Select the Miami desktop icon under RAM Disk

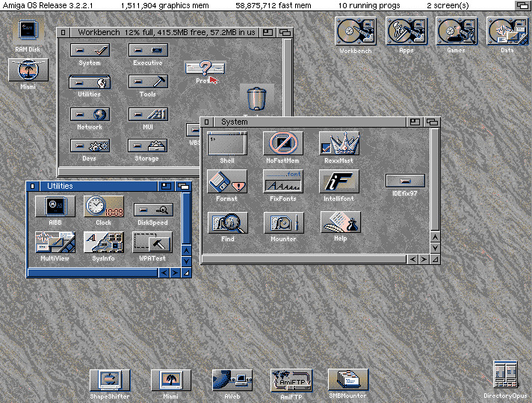coord(28,70)
